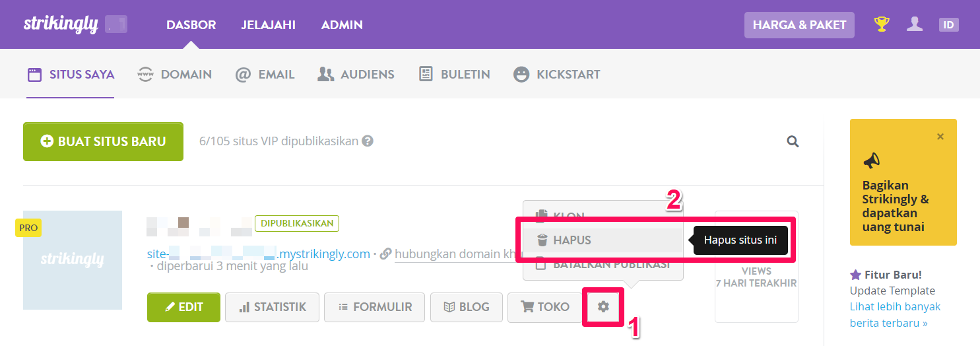Switch to the Domain tab
This screenshot has height=346, width=980.
click(x=174, y=74)
